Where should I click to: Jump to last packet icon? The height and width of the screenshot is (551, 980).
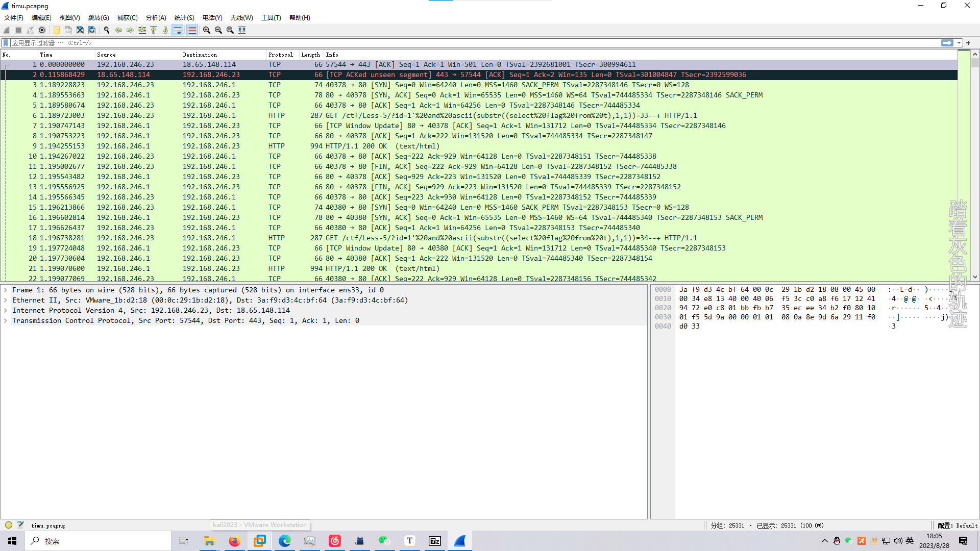point(165,30)
